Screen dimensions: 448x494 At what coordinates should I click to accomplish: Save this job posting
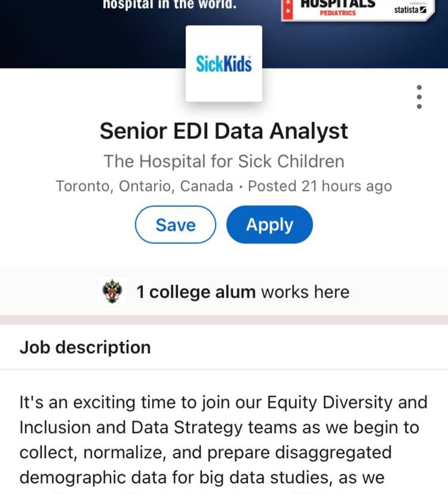coord(175,225)
